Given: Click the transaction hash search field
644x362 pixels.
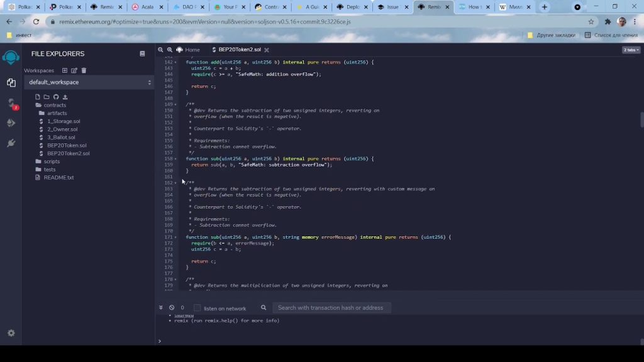Looking at the screenshot, I should 331,308.
